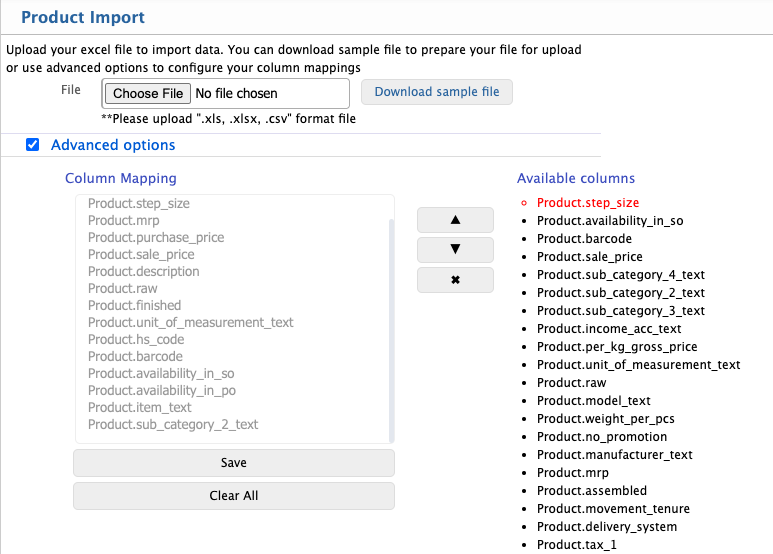
Task: Select Product.barcode in Column Mapping list
Action: [x=135, y=356]
